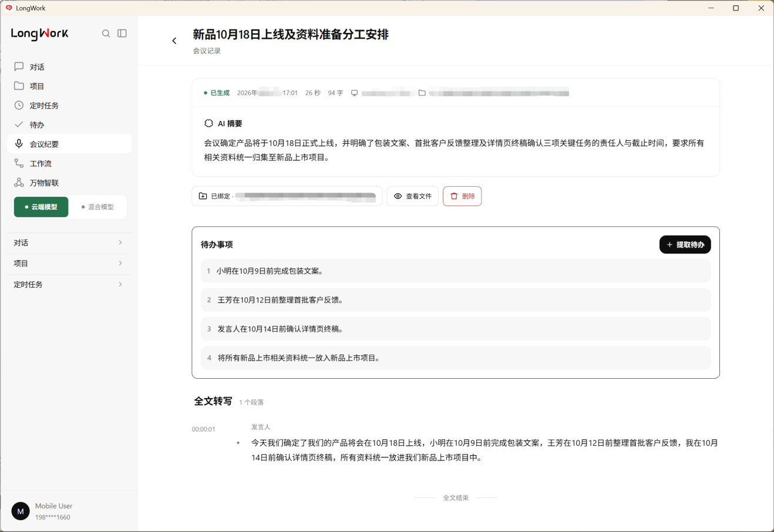
Task: Expand the lower 定时任务 section chevron
Action: 120,284
